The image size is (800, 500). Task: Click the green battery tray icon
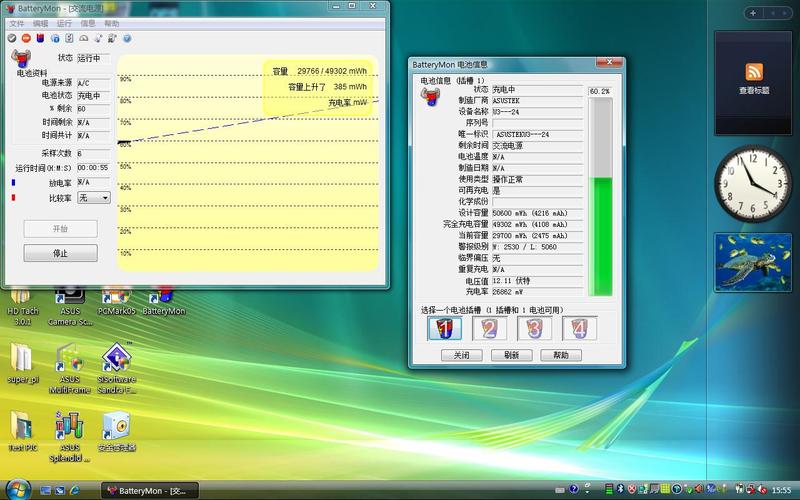tap(609, 489)
